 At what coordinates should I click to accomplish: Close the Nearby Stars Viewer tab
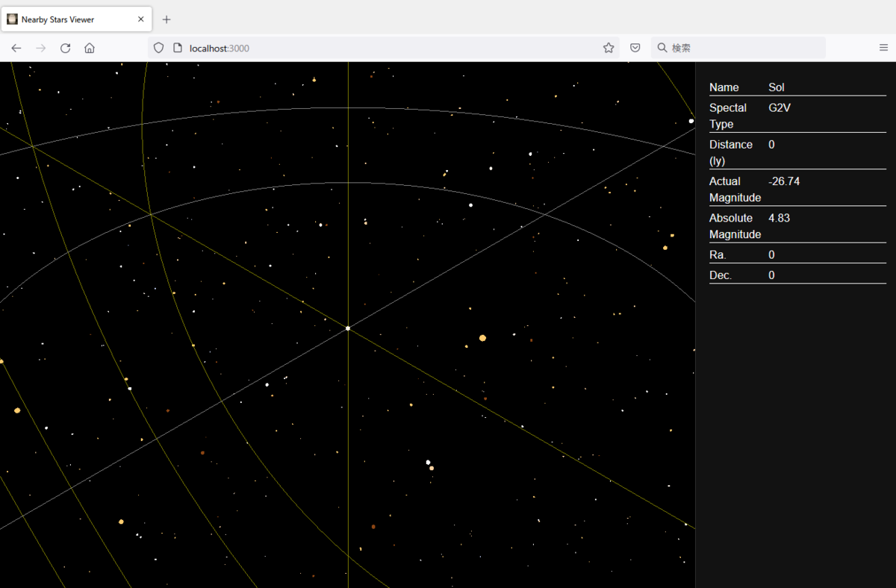tap(140, 19)
